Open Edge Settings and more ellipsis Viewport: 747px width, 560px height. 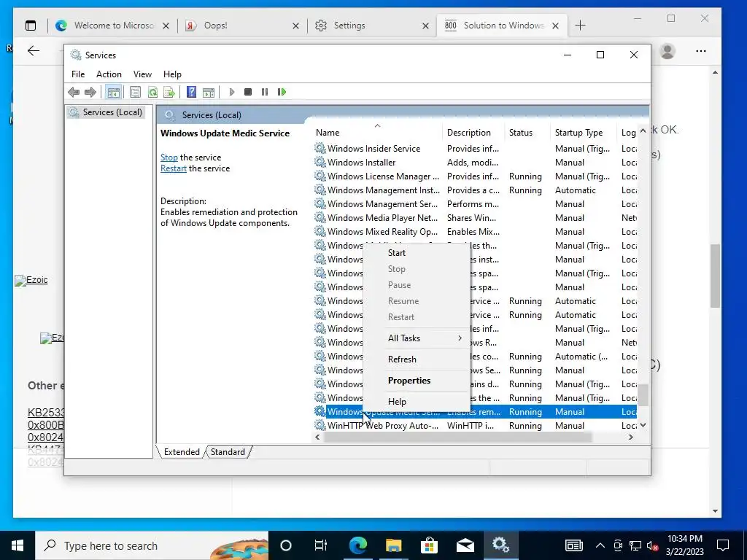pyautogui.click(x=701, y=51)
